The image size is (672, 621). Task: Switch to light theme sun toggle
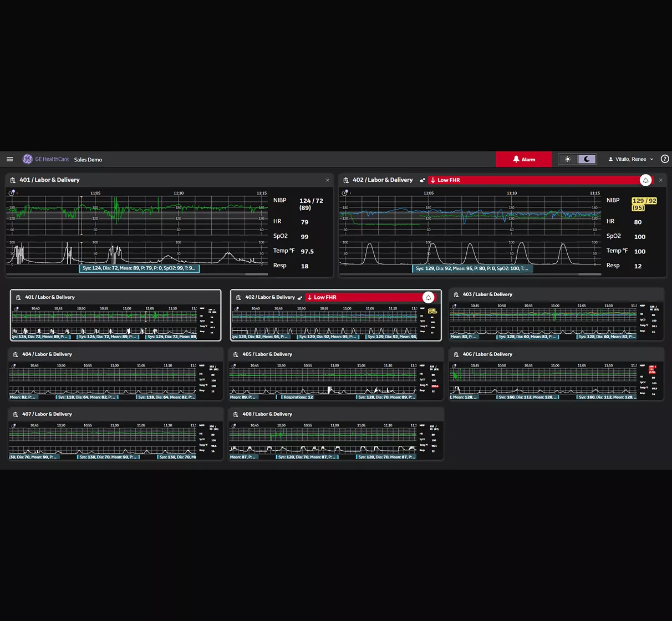tap(567, 159)
